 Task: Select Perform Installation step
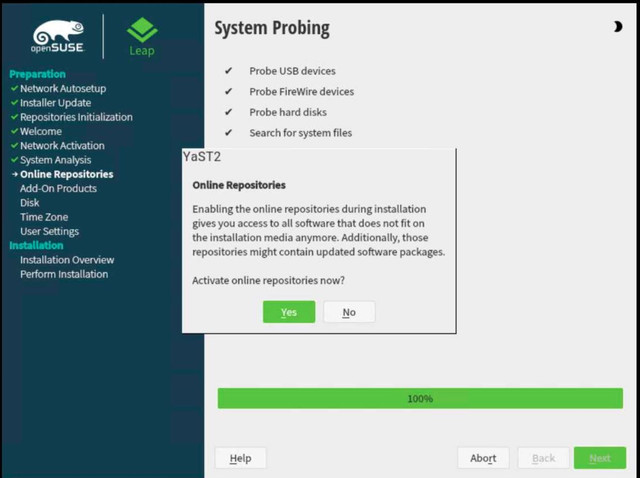click(64, 274)
